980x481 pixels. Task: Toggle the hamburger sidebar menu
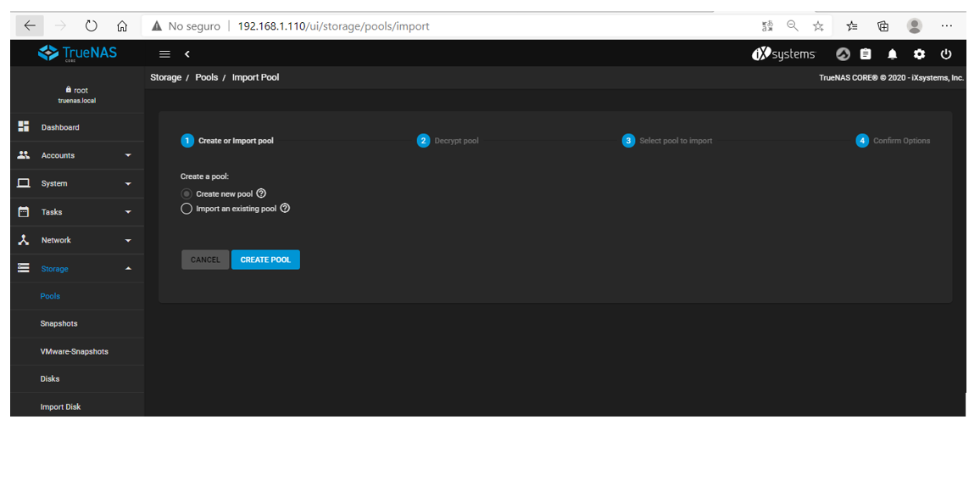pos(165,54)
